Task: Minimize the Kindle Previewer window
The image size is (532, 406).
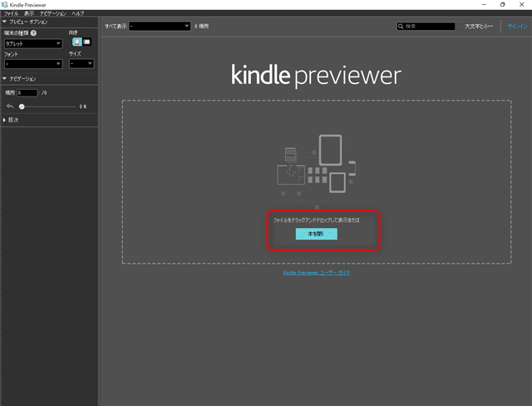Action: tap(484, 4)
